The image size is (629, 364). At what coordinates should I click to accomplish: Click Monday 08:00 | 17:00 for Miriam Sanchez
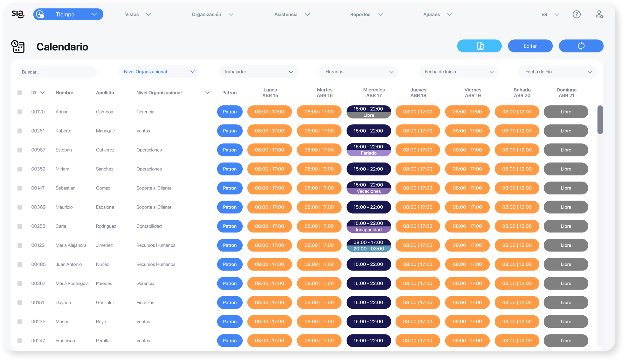(x=270, y=169)
